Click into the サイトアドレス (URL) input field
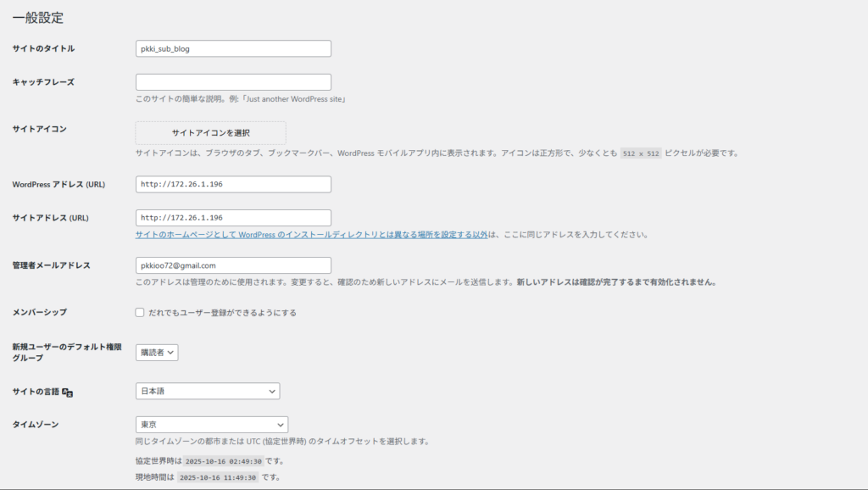The image size is (868, 490). point(233,218)
